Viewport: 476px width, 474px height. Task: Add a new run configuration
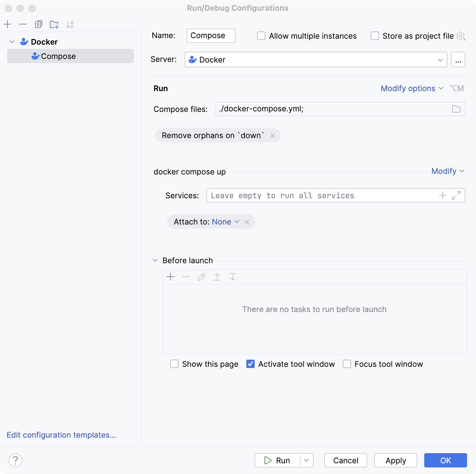point(8,24)
